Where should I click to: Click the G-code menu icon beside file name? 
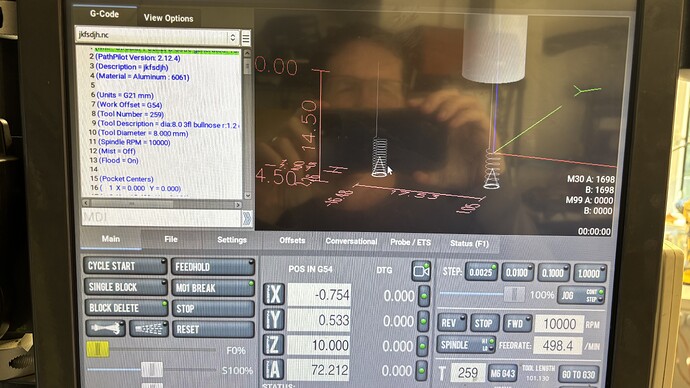click(246, 38)
